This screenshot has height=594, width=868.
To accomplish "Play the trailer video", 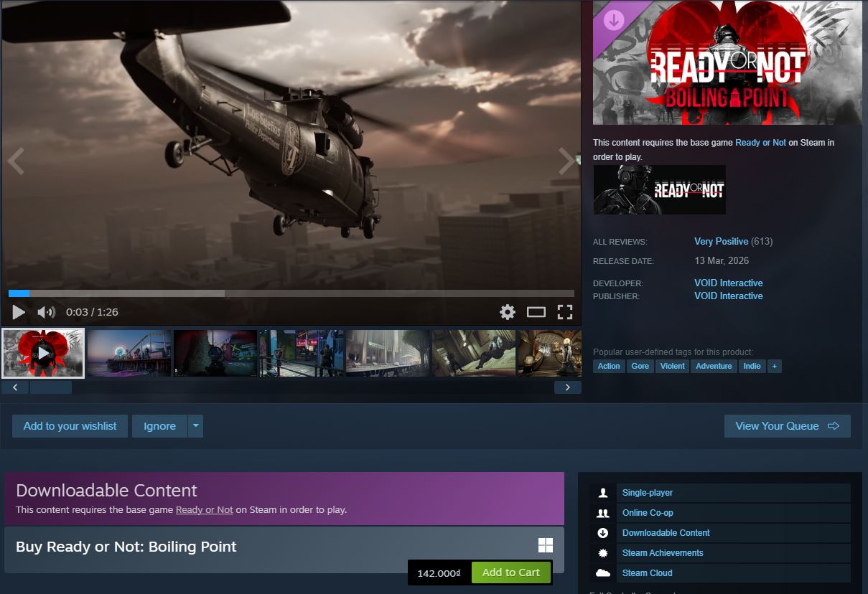I will pyautogui.click(x=17, y=311).
